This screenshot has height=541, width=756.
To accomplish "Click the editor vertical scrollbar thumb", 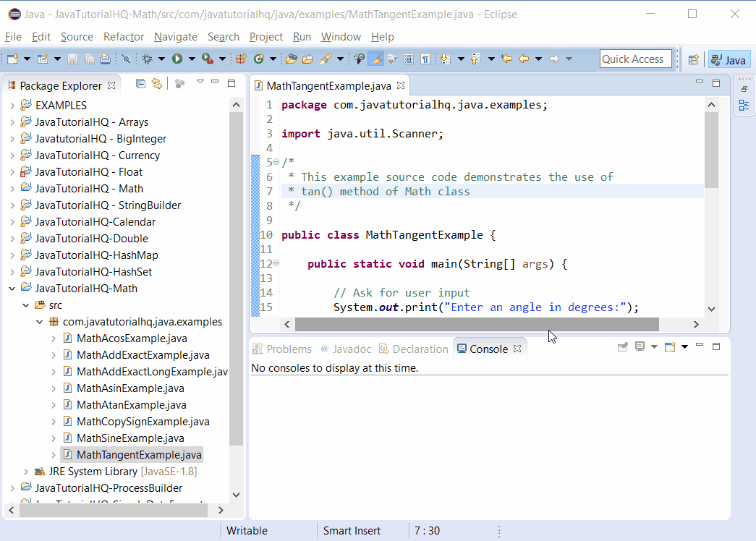I will point(711,150).
